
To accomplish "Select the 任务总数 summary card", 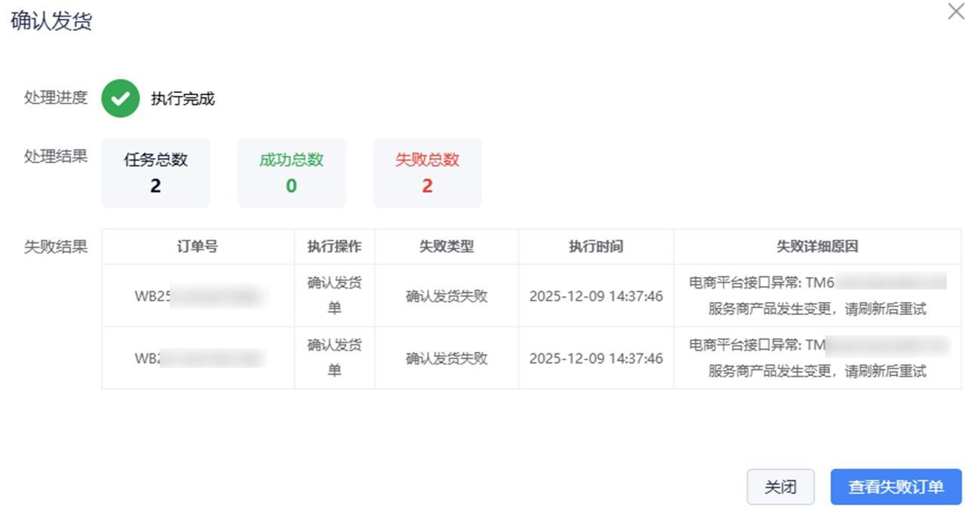I will pos(155,173).
